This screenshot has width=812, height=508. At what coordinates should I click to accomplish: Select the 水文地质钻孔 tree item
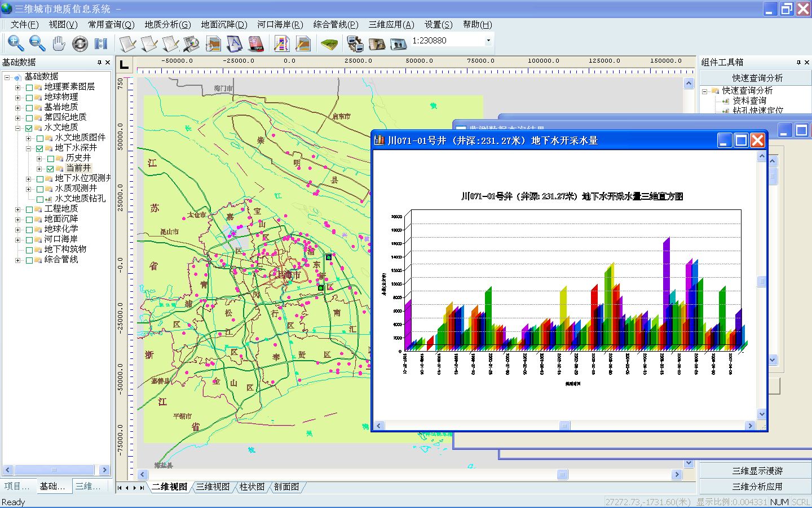[80, 199]
